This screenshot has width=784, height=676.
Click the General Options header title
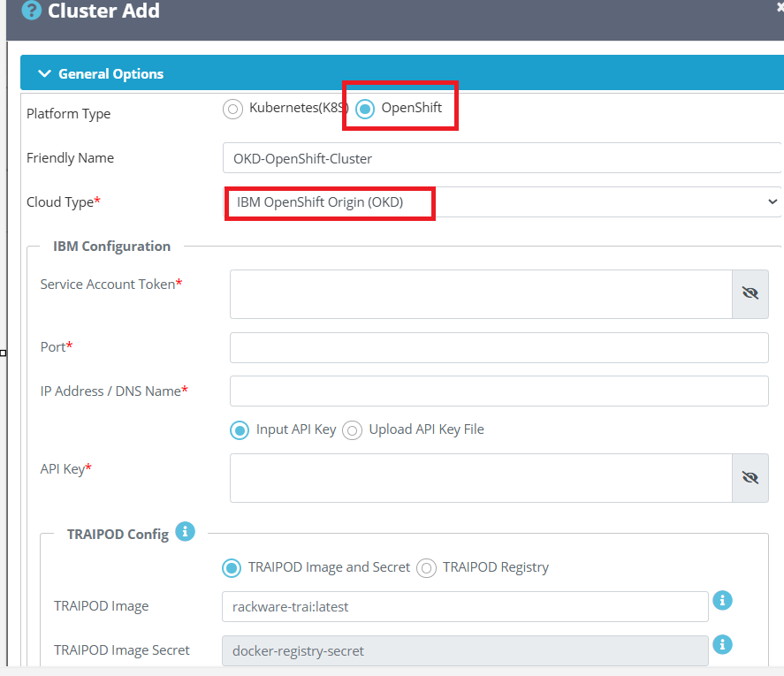[x=111, y=74]
